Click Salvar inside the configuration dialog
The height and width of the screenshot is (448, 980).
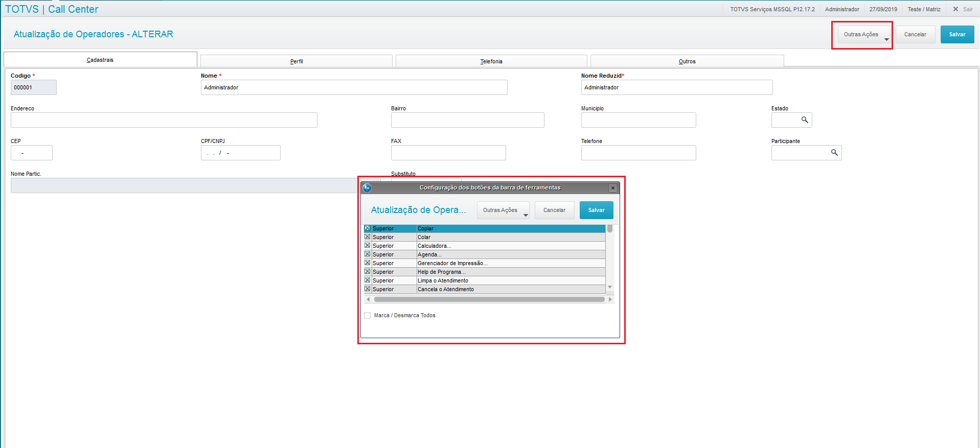597,210
